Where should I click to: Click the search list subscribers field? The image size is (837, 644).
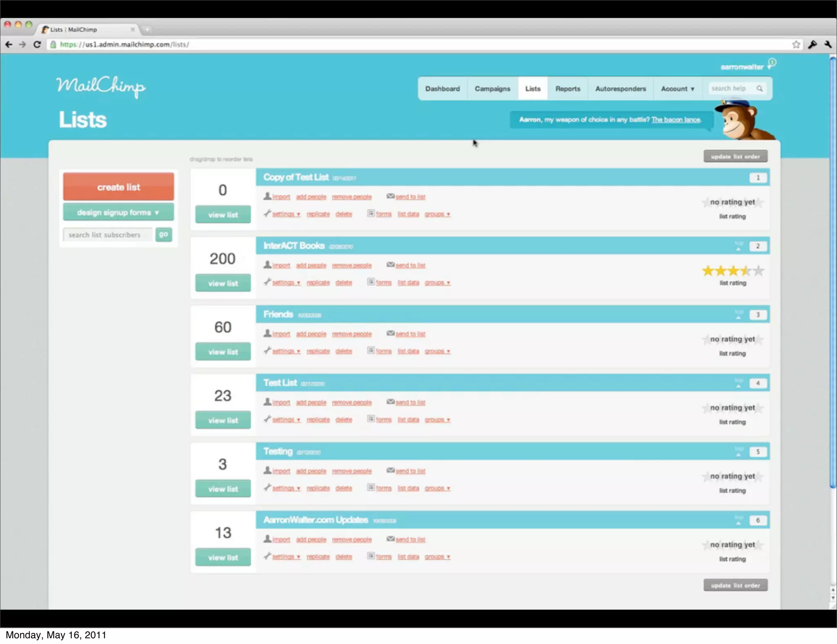coord(107,235)
